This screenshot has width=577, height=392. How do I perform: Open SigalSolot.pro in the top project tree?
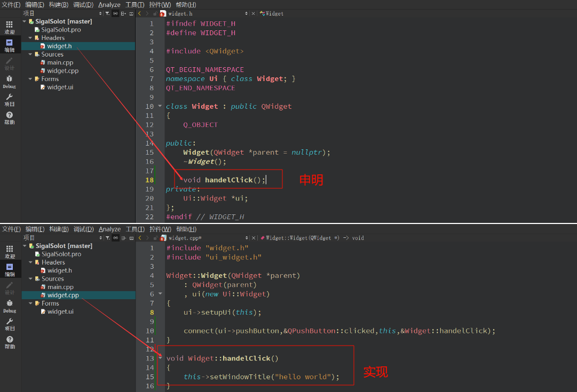pos(61,30)
